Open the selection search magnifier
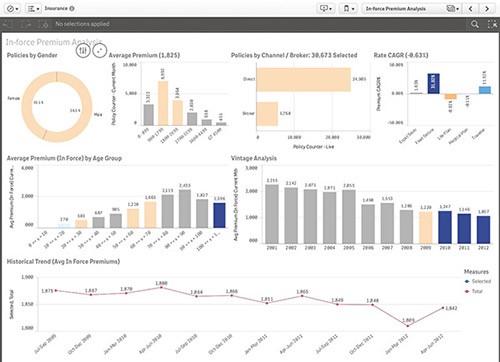500x362 pixels. (475, 24)
